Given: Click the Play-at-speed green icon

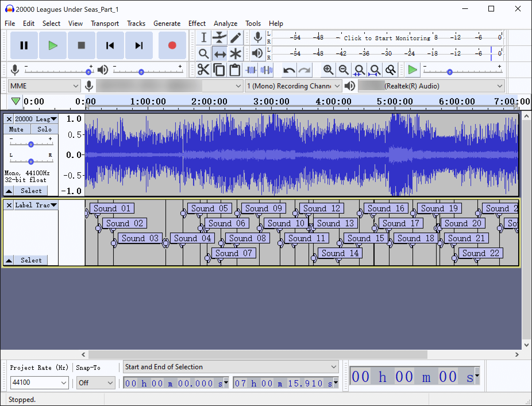Looking at the screenshot, I should point(413,70).
